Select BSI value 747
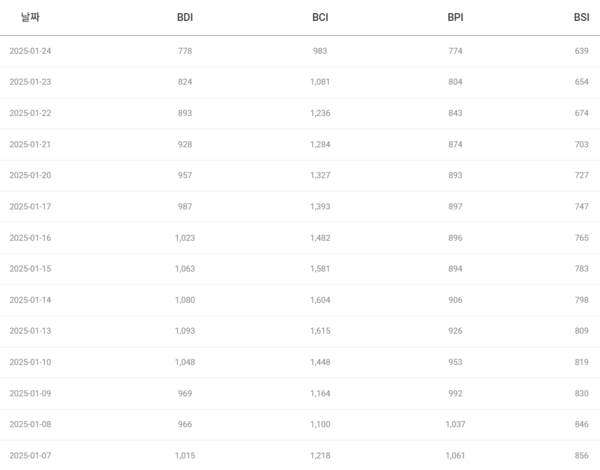This screenshot has height=470, width=600. [581, 206]
